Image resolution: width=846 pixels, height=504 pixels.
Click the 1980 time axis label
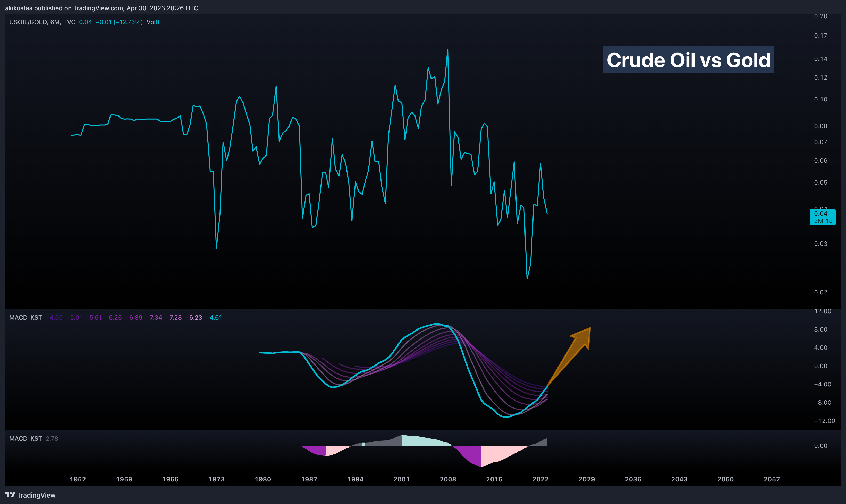pos(263,479)
